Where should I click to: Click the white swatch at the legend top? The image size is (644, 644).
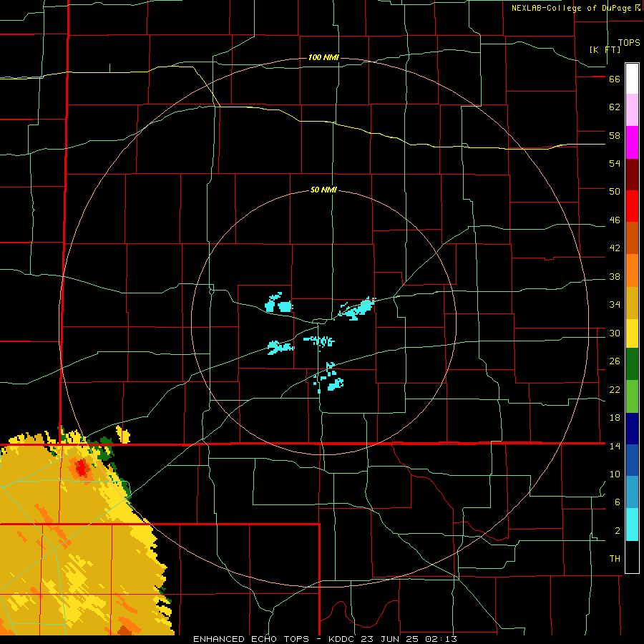[x=632, y=79]
